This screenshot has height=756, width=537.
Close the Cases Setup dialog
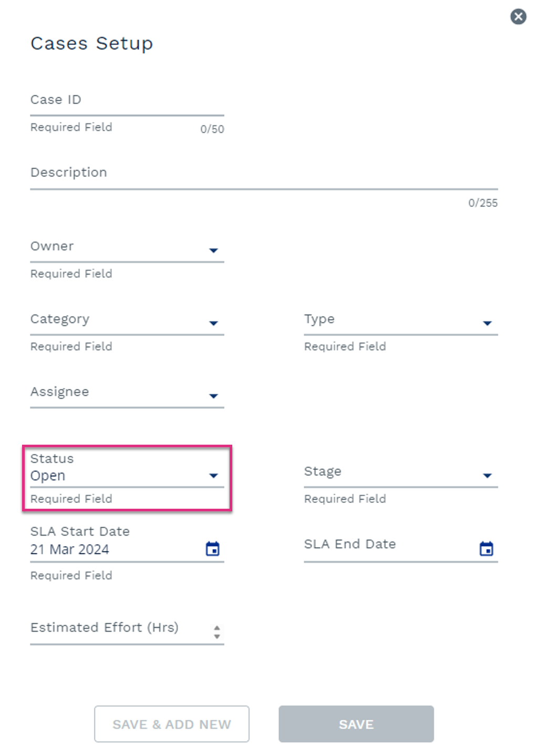pos(518,17)
